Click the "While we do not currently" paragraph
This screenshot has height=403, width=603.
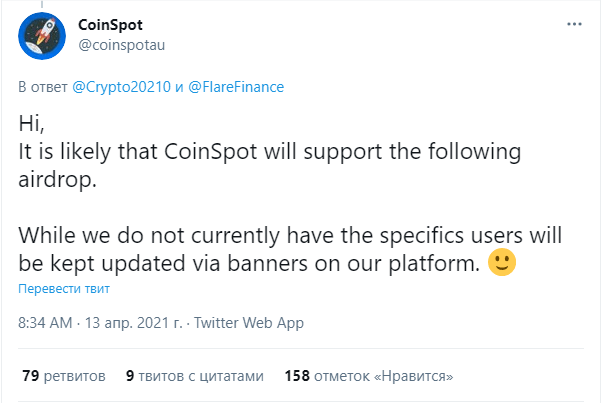point(290,249)
